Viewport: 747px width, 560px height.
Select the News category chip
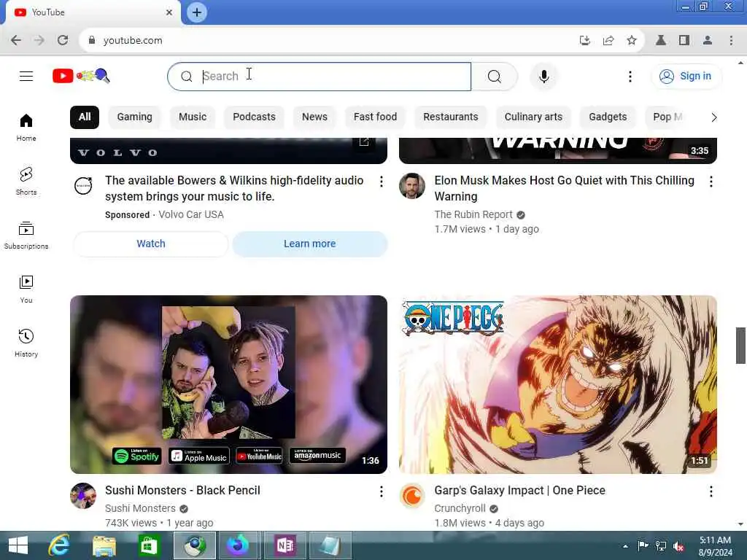point(314,117)
